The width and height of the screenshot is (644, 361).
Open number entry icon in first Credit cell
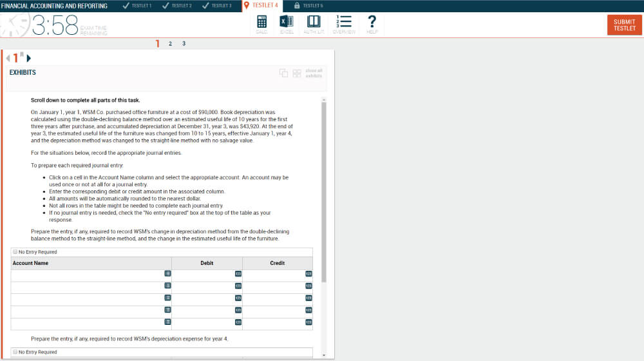click(308, 273)
